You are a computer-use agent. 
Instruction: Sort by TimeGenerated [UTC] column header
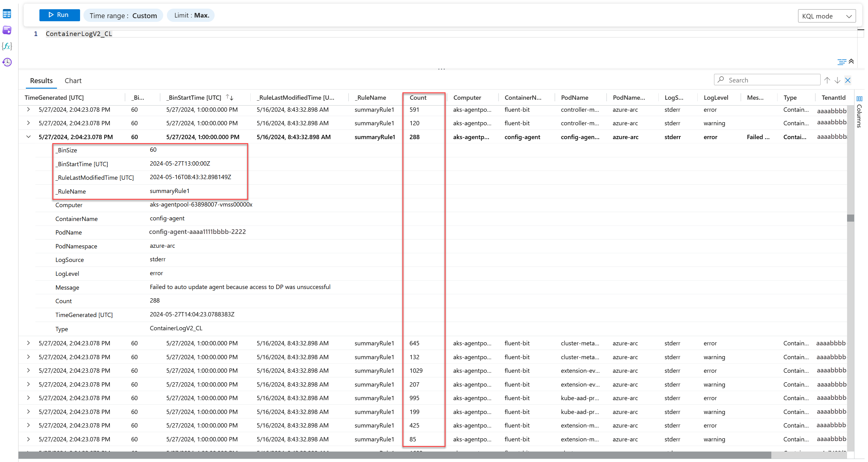(x=54, y=98)
